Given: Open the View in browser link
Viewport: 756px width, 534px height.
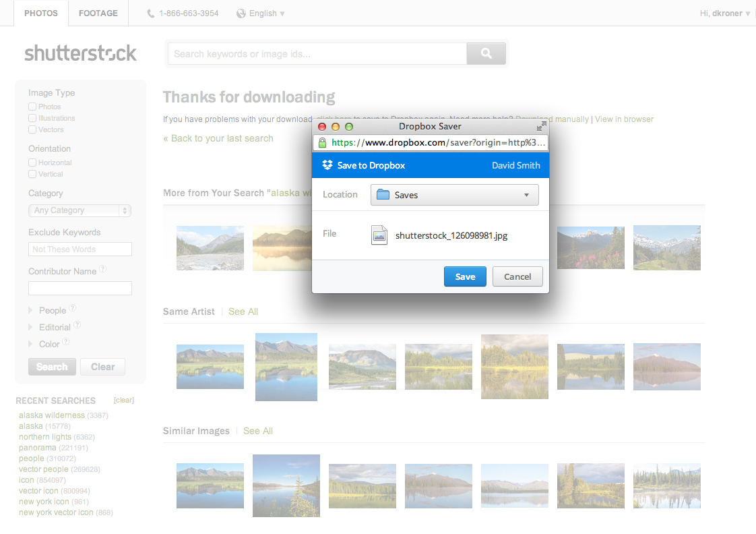Looking at the screenshot, I should coord(623,119).
